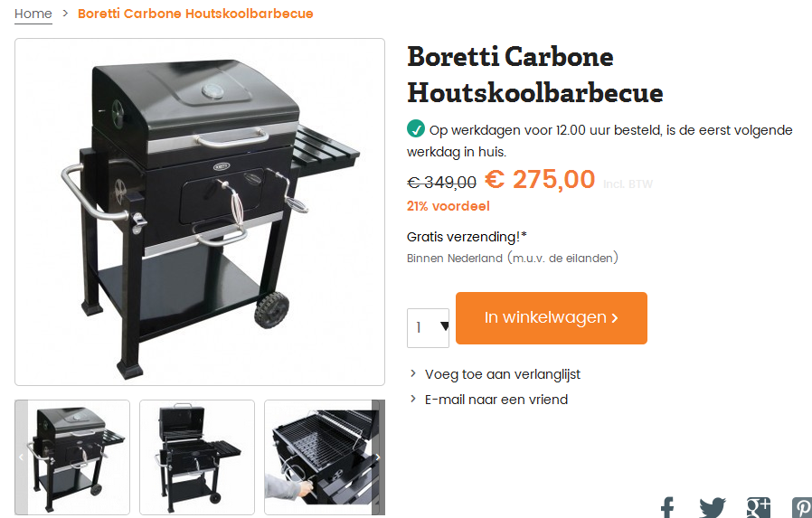Click chevron before Voeg toe aan verlanglijst
This screenshot has width=812, height=518.
(412, 373)
